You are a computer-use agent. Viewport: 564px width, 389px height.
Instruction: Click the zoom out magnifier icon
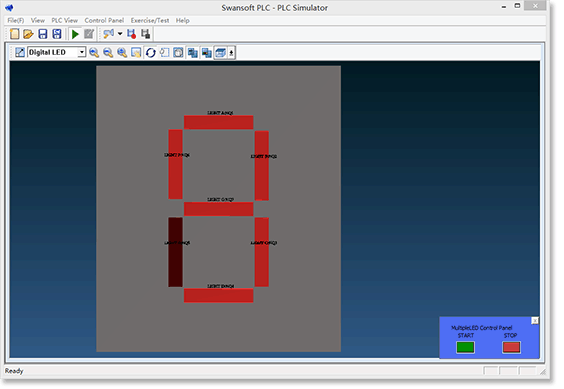tap(108, 53)
